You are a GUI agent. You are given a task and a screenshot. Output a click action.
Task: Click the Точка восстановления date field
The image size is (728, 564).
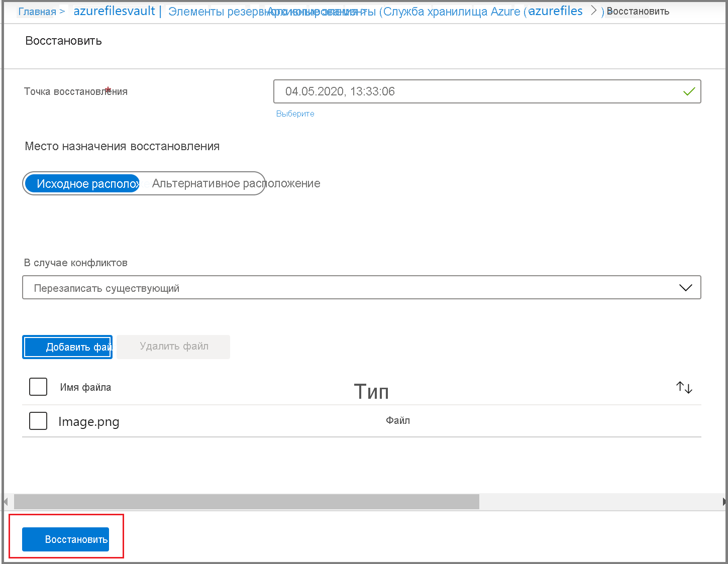[x=477, y=91]
